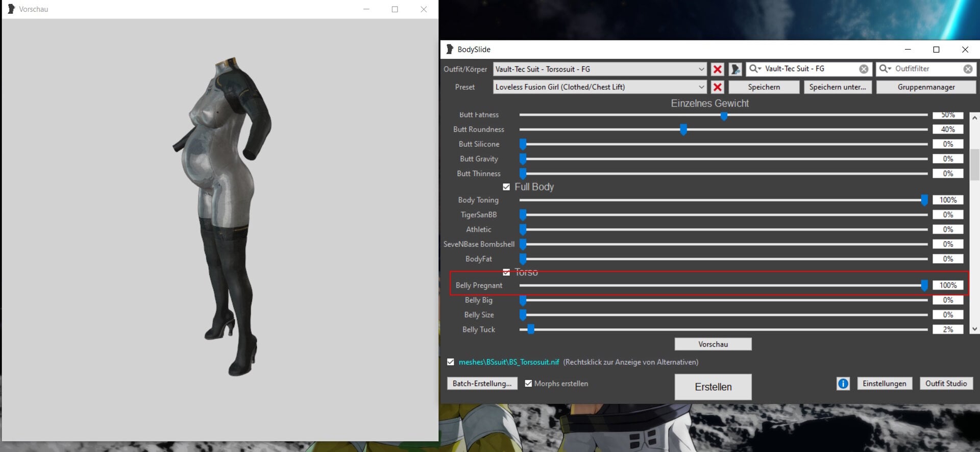The image size is (980, 452).
Task: Click the Outfitfilter input field
Action: point(927,68)
